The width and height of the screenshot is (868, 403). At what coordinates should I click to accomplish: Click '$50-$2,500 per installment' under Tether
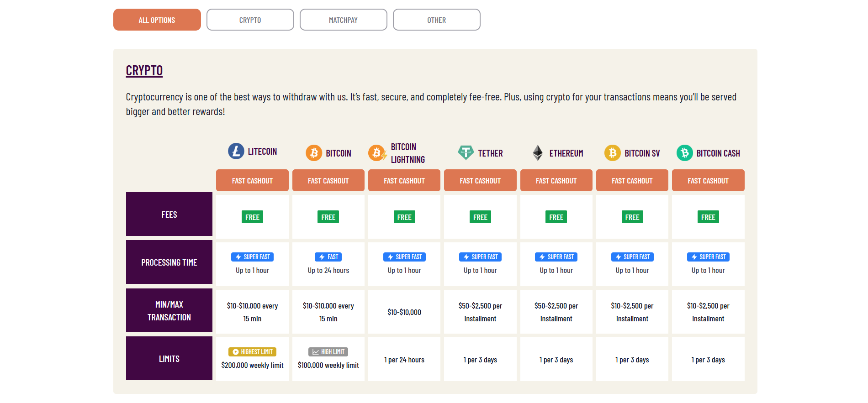pyautogui.click(x=480, y=312)
